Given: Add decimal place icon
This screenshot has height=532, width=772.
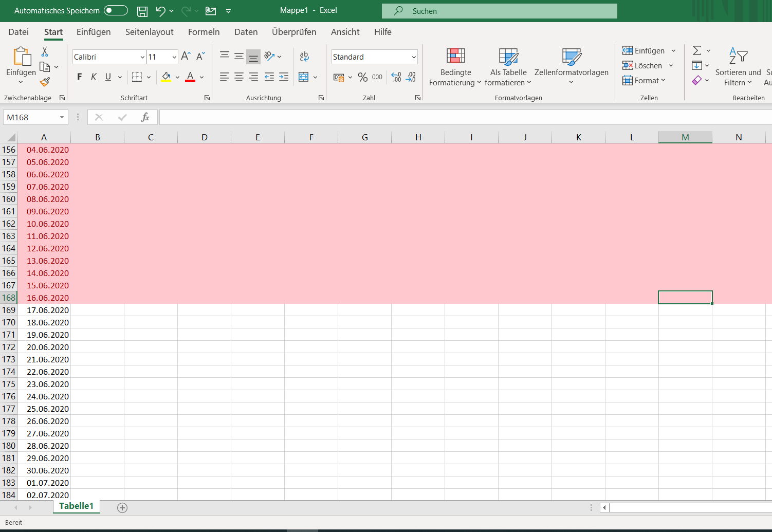Looking at the screenshot, I should pyautogui.click(x=396, y=77).
